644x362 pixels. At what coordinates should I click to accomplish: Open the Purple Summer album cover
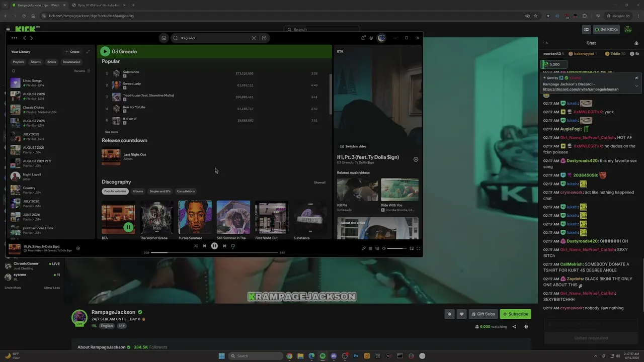click(195, 218)
